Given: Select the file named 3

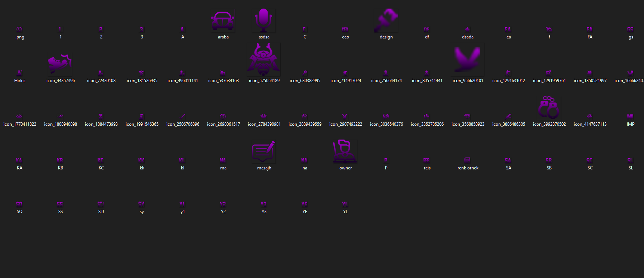Looking at the screenshot, I should click(x=141, y=29).
